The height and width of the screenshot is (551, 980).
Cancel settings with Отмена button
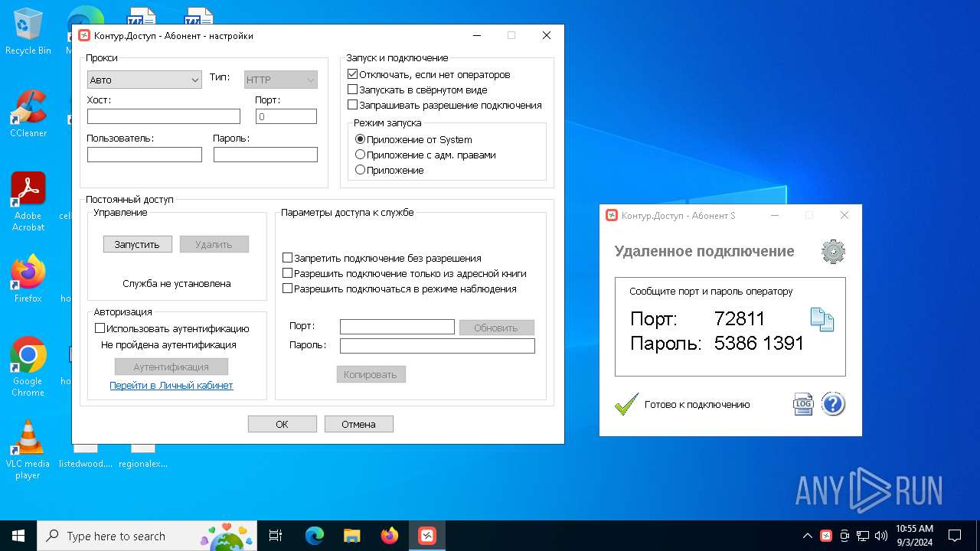359,424
